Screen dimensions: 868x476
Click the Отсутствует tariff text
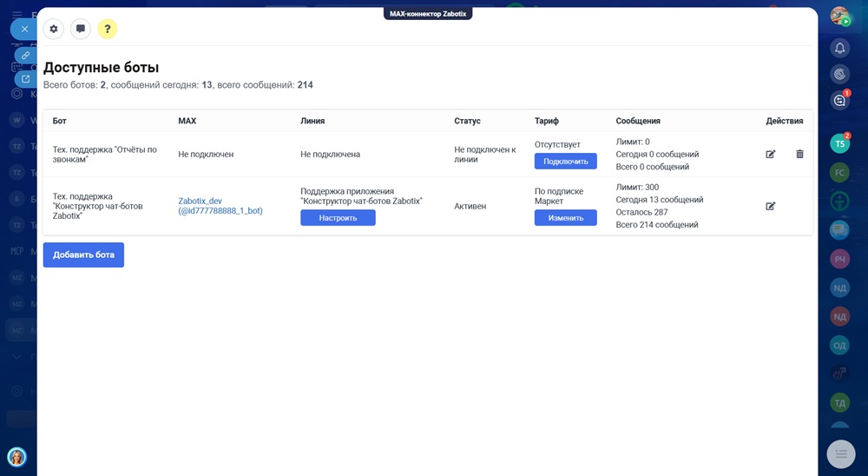pos(557,144)
